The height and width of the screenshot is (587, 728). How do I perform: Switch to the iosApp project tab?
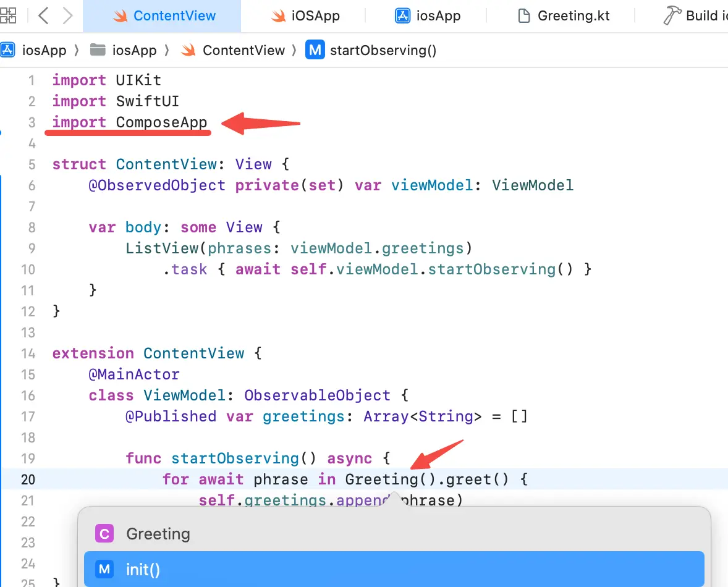(428, 16)
